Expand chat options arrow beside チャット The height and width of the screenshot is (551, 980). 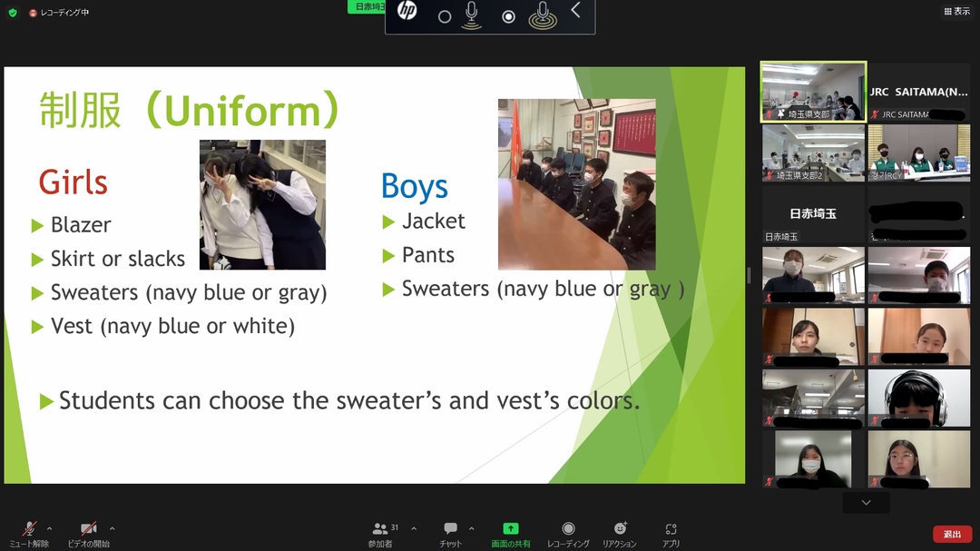tap(471, 528)
